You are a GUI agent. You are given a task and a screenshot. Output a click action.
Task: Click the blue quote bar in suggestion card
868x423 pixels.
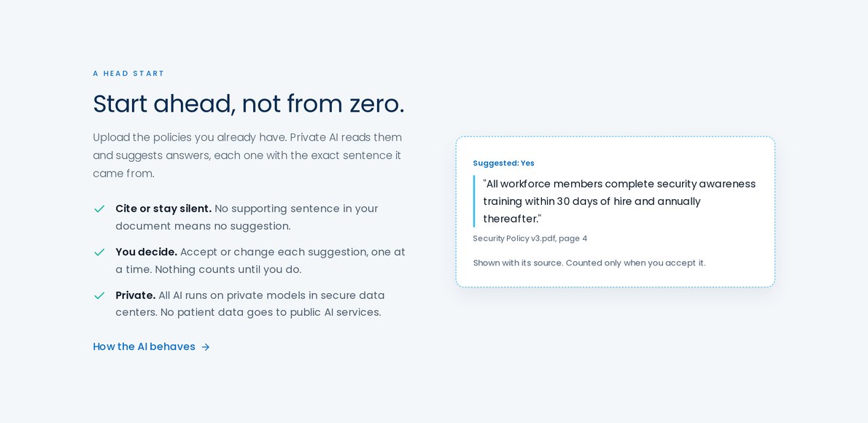tap(474, 201)
